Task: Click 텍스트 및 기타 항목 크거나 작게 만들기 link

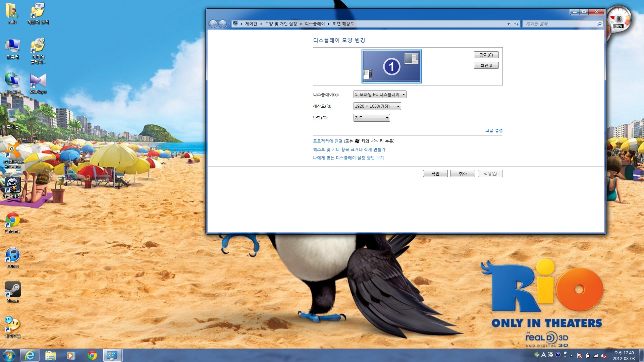Action: point(349,149)
